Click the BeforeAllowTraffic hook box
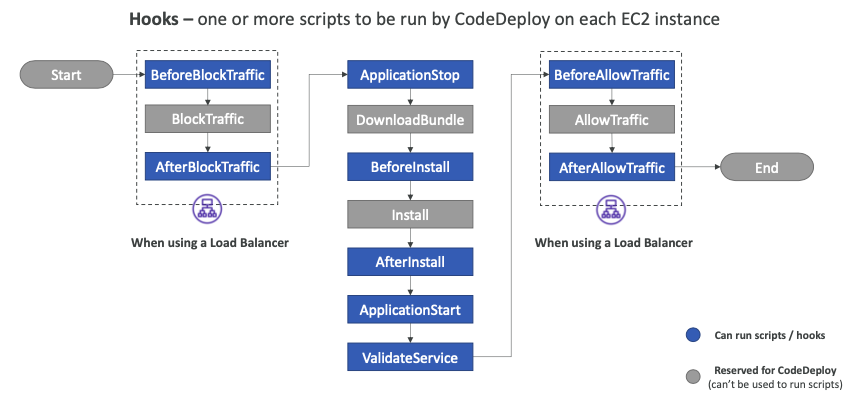 pos(612,75)
